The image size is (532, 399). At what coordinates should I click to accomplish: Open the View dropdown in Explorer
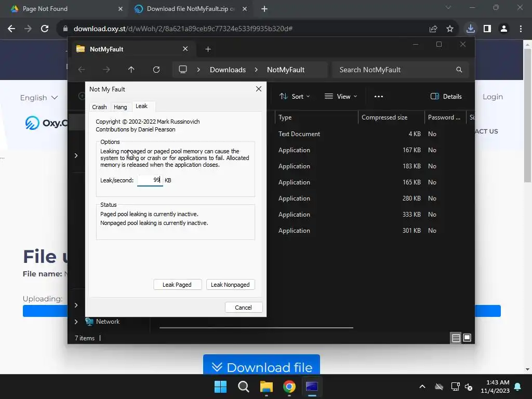pos(341,96)
